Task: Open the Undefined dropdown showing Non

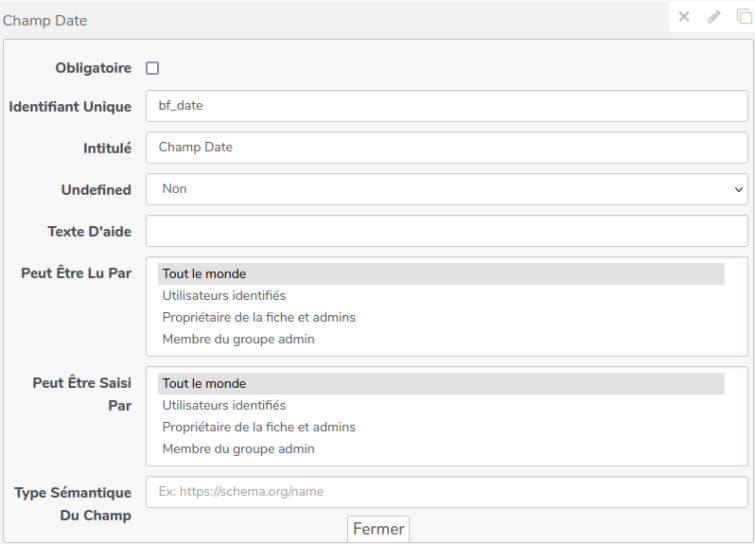Action: (447, 189)
